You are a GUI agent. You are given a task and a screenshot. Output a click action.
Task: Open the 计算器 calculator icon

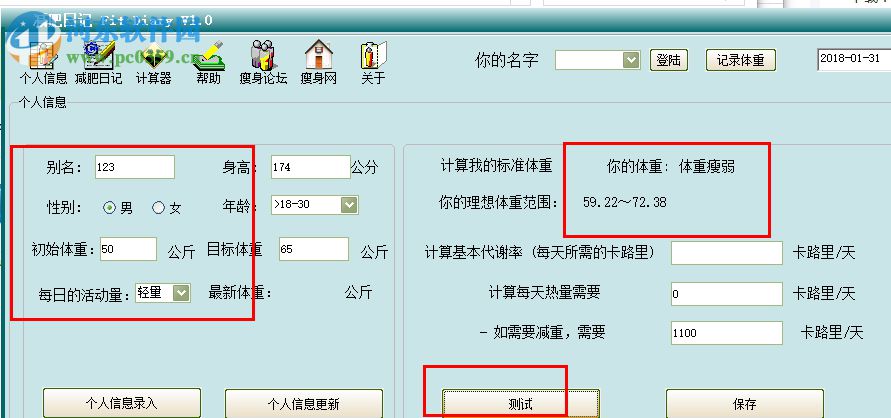[x=153, y=62]
